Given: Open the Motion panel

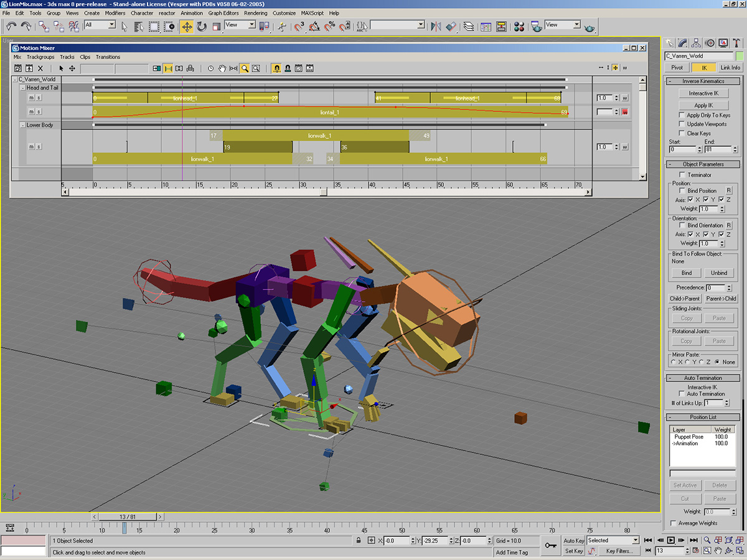Looking at the screenshot, I should (x=709, y=43).
